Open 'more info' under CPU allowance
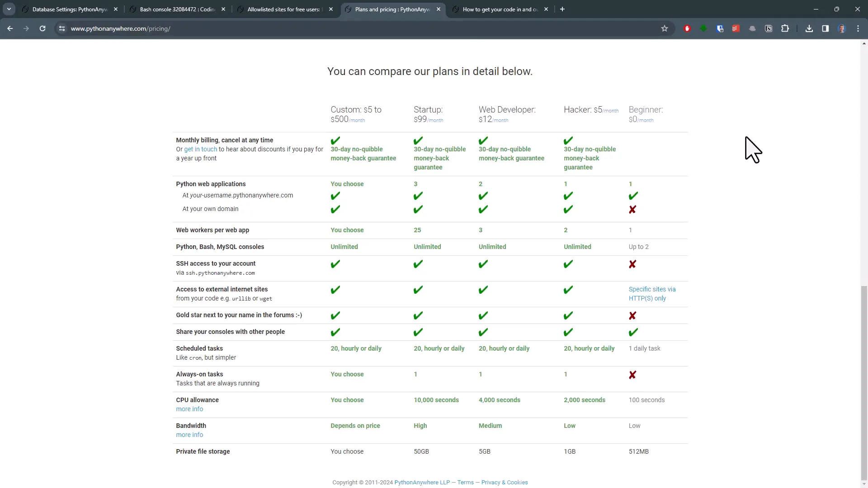The height and width of the screenshot is (488, 868). tap(189, 409)
